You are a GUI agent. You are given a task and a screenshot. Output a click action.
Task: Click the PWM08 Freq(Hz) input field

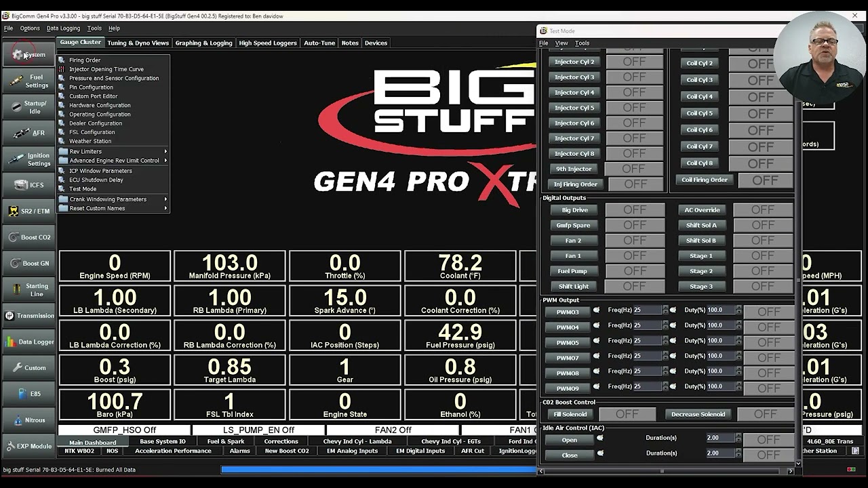[x=648, y=371]
